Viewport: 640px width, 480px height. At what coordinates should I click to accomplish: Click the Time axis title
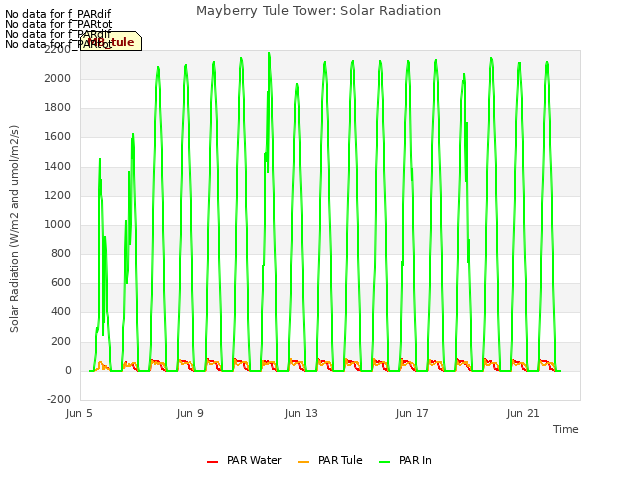pos(566,429)
